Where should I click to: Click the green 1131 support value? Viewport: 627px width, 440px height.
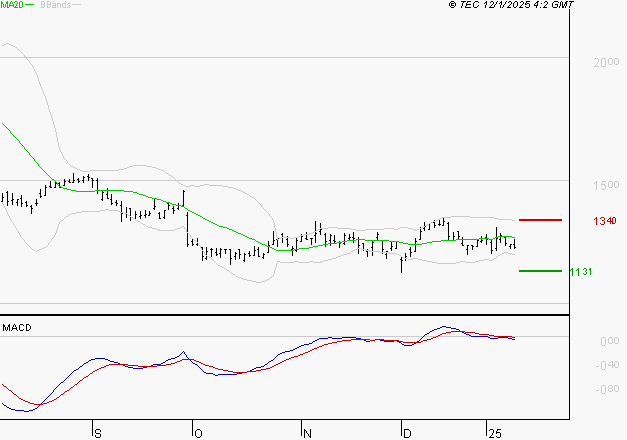[581, 272]
